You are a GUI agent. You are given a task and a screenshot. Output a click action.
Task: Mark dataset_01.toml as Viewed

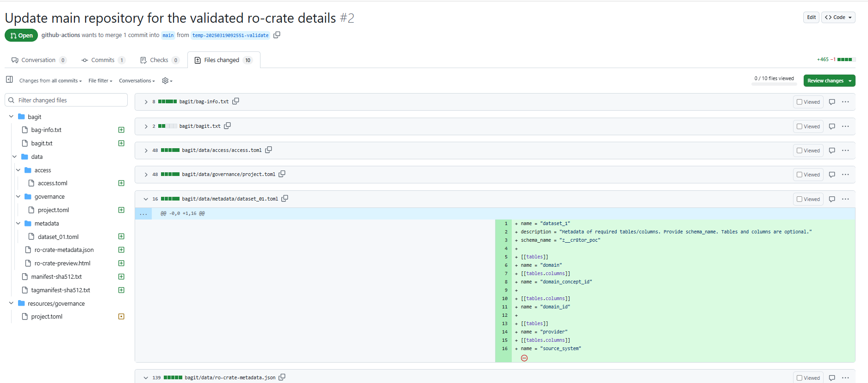click(x=808, y=199)
